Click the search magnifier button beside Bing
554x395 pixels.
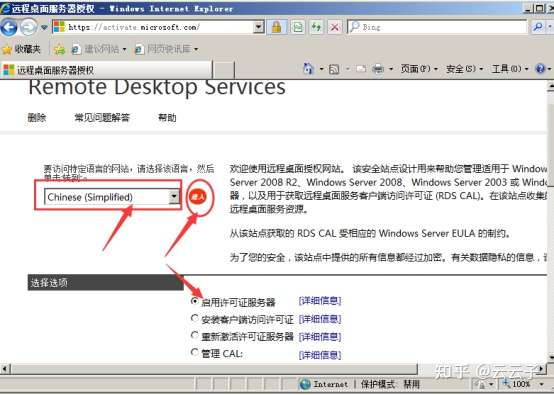coord(537,27)
